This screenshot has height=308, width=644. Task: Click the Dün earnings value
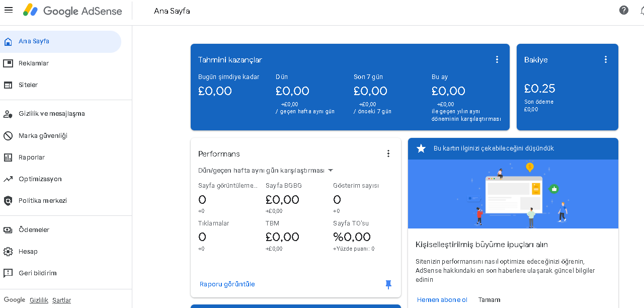pos(292,91)
